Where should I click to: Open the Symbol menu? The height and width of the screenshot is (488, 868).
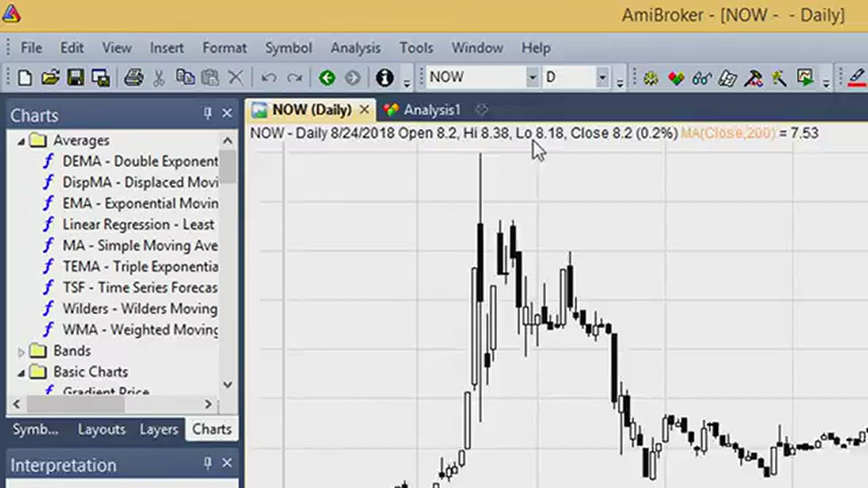[288, 48]
